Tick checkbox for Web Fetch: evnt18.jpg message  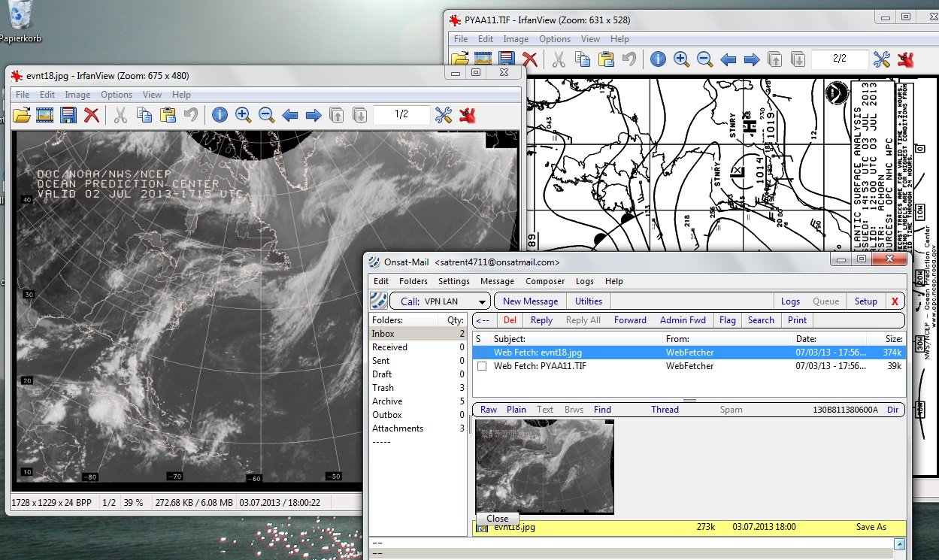click(482, 353)
